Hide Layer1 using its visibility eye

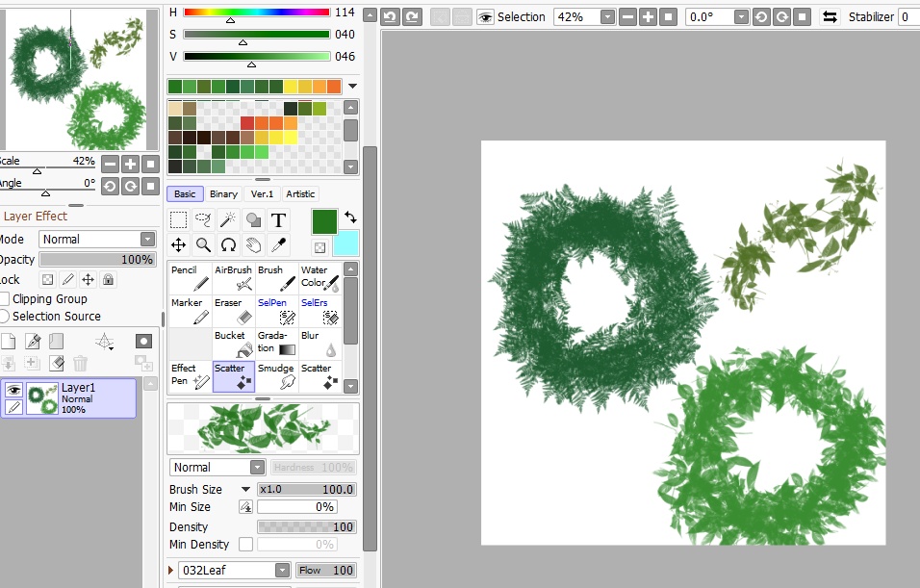click(x=14, y=390)
